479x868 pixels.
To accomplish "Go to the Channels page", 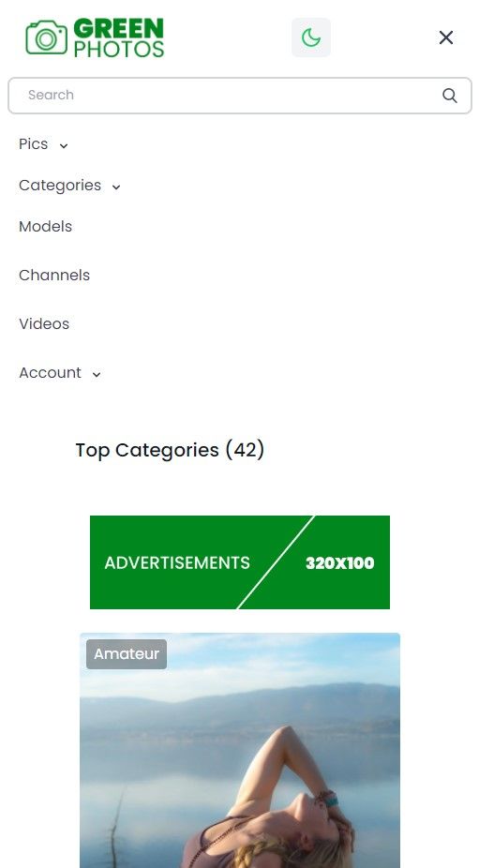I will (x=54, y=276).
